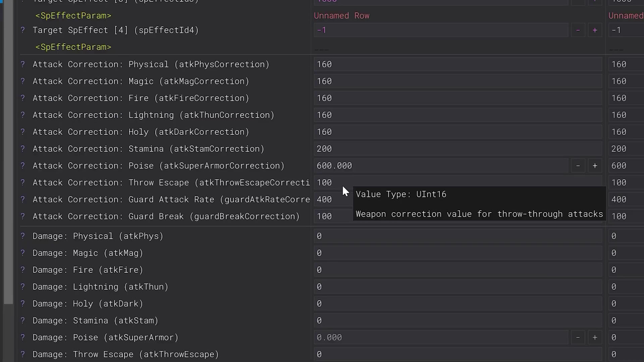Viewport: 644px width, 362px height.
Task: Click help icon for Attack Correction: Holy
Action: coord(23,132)
